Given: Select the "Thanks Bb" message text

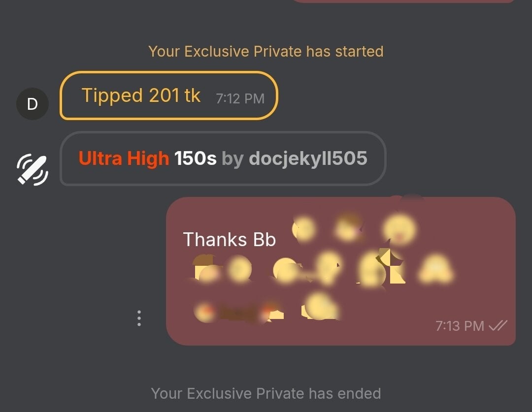Looking at the screenshot, I should pos(230,239).
